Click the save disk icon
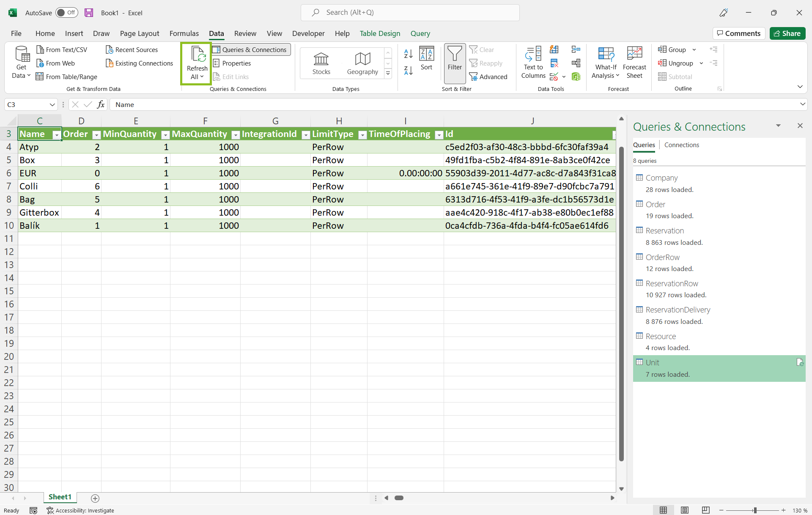812x515 pixels. click(89, 13)
